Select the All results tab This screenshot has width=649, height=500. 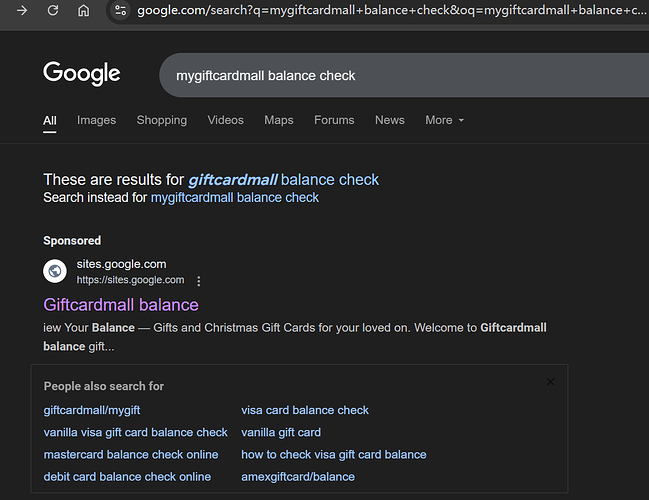50,120
